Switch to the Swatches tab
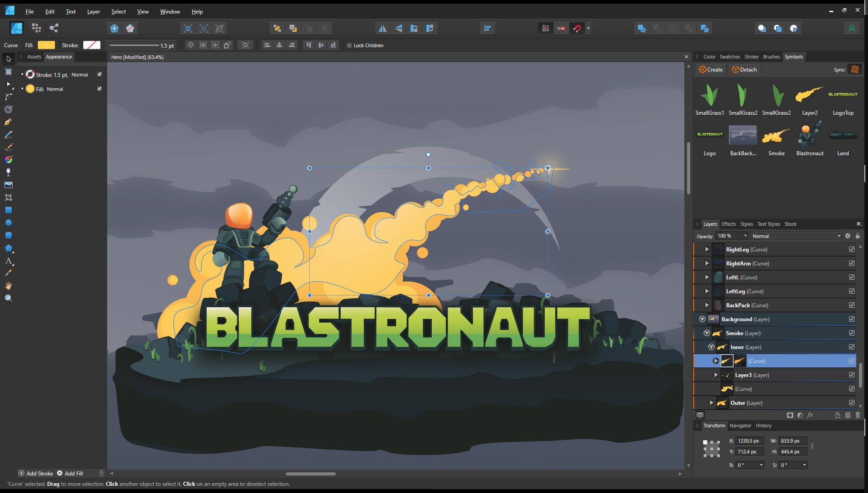 point(730,57)
